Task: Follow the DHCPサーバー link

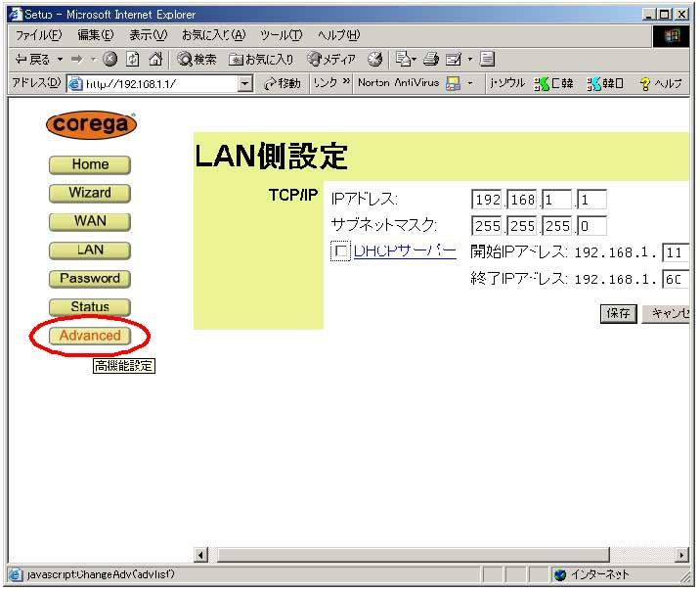Action: point(405,250)
